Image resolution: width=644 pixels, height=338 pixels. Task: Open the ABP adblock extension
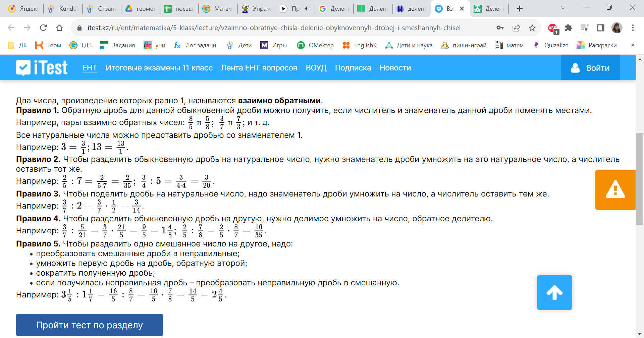(553, 28)
